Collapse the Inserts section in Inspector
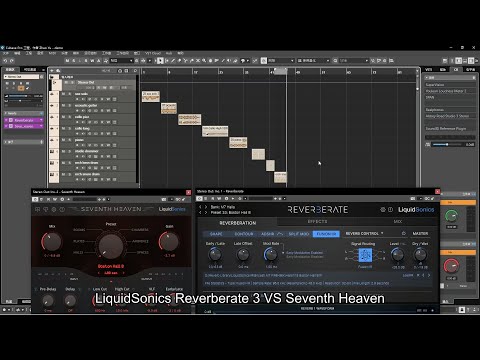Image resolution: width=480 pixels, height=360 pixels. pos(23,113)
